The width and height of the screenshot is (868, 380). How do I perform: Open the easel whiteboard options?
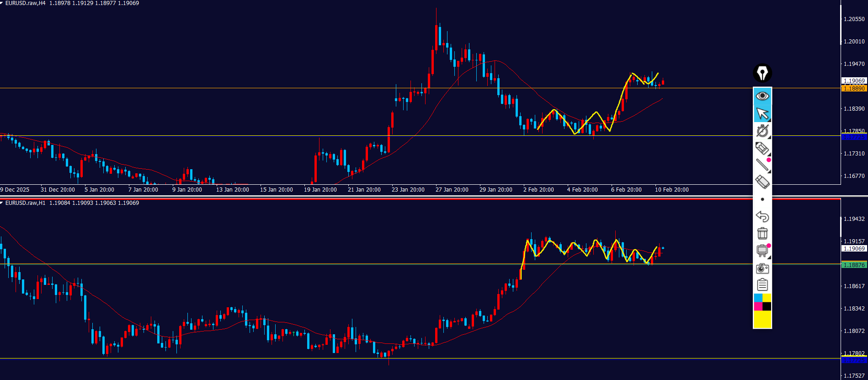tap(762, 251)
